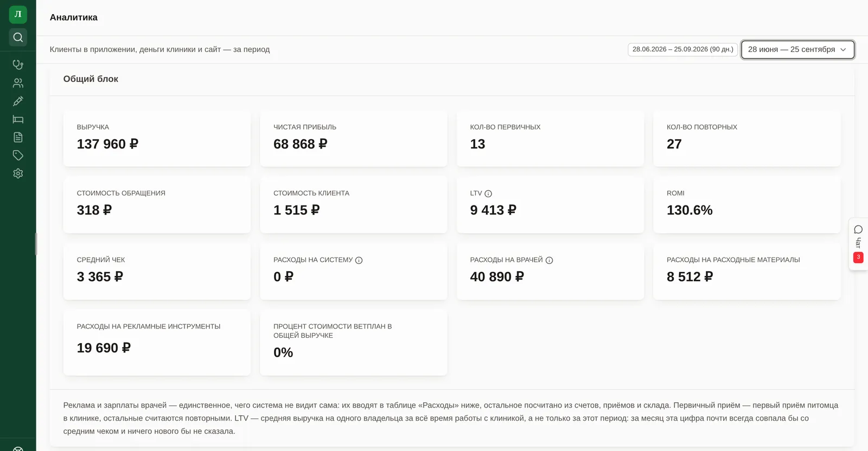The height and width of the screenshot is (451, 868).
Task: Click the Общий блок section heading
Action: point(91,79)
